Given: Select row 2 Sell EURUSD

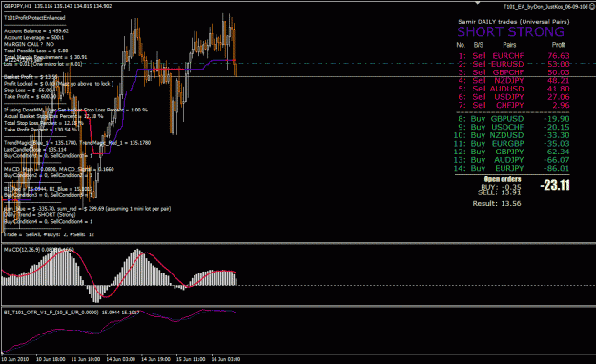Looking at the screenshot, I should (x=514, y=64).
